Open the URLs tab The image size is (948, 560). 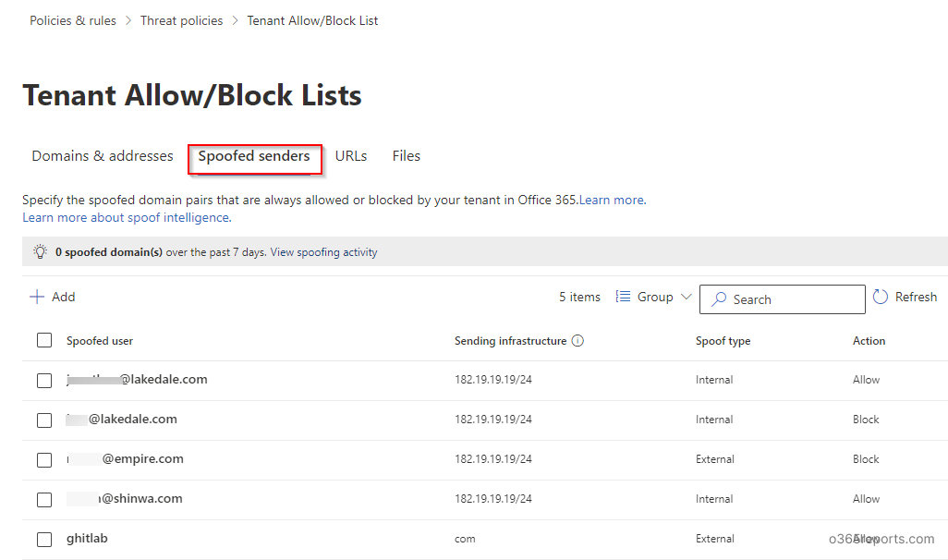pos(351,156)
